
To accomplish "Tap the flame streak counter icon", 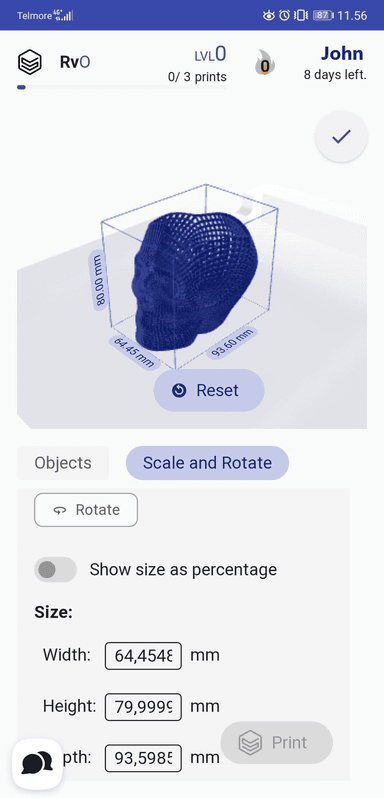I will pos(264,63).
